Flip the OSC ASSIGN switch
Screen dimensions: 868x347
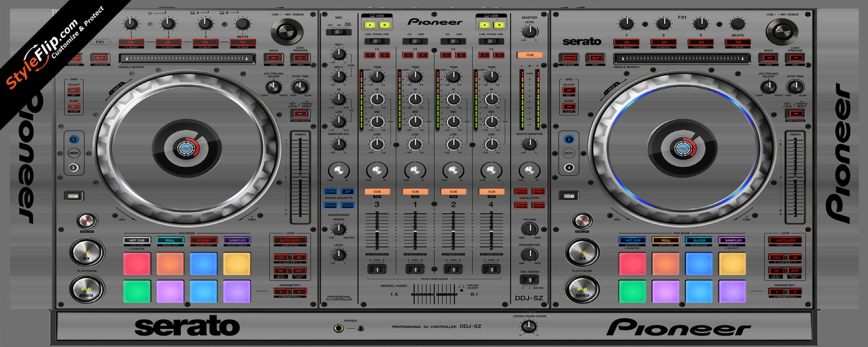529,280
